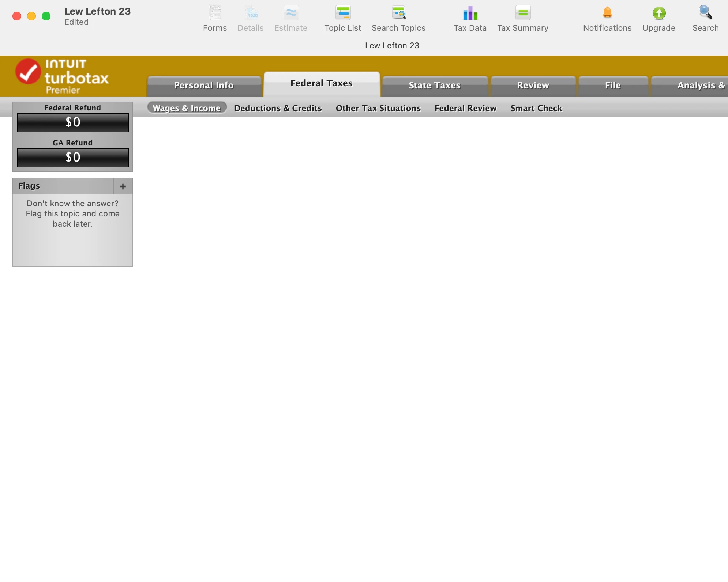The height and width of the screenshot is (582, 728).
Task: Switch to the Personal Info tab
Action: (x=204, y=86)
